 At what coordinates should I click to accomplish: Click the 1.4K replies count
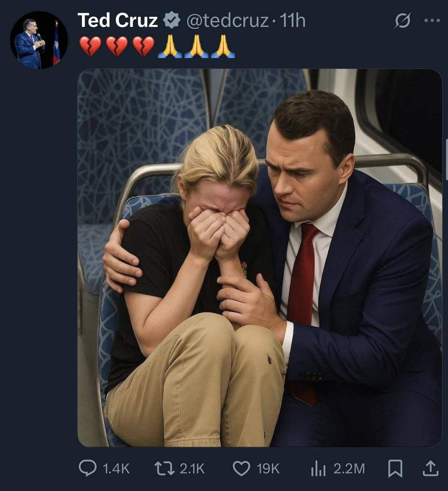(x=116, y=469)
